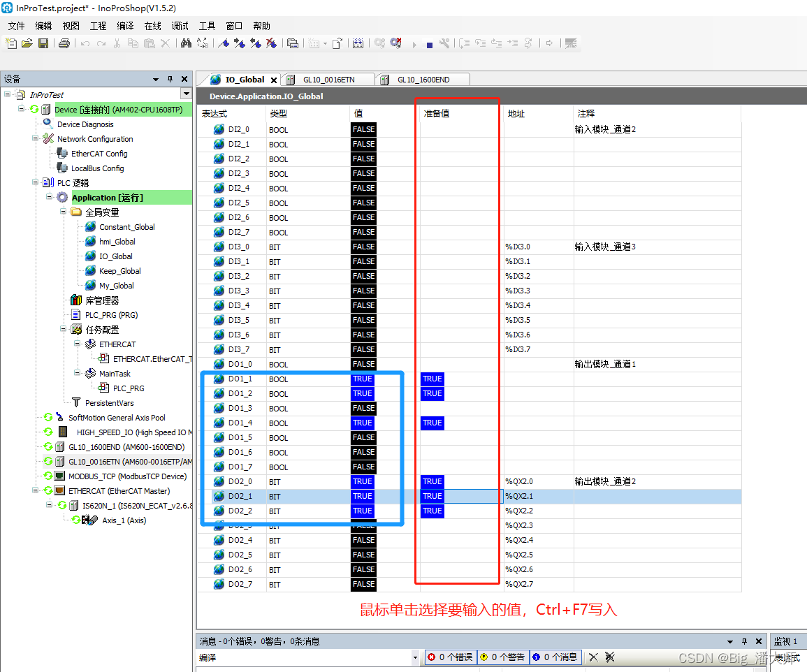Image resolution: width=807 pixels, height=672 pixels.
Task: Click the prepared value cell of DO1_3
Action: coord(461,408)
